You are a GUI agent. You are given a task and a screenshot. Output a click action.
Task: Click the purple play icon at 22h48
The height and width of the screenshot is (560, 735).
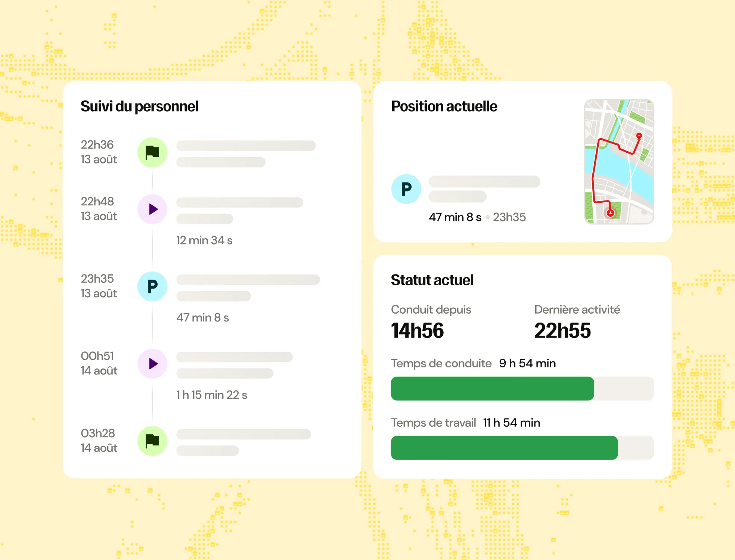click(x=152, y=209)
